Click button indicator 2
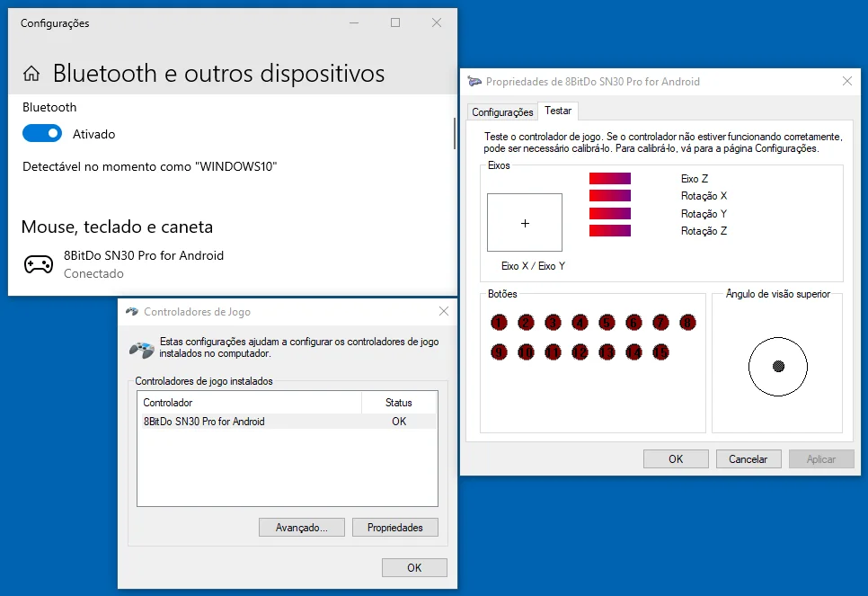This screenshot has width=868, height=596. [526, 323]
